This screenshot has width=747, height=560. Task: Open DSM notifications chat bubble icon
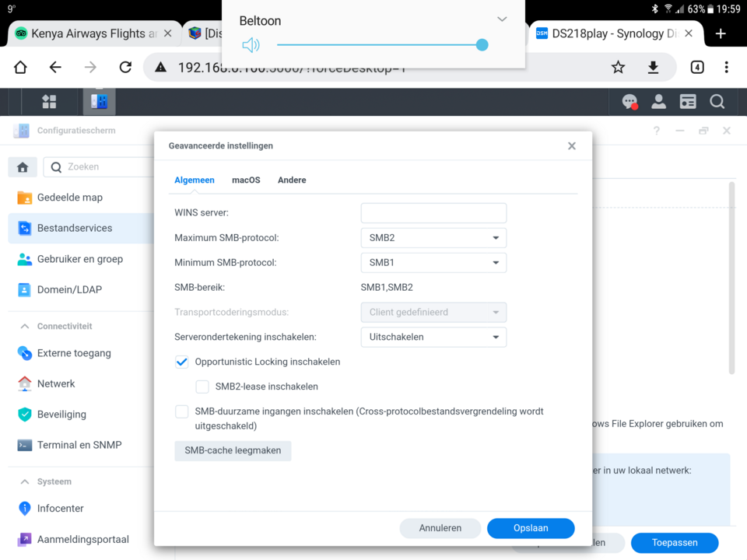click(x=630, y=102)
